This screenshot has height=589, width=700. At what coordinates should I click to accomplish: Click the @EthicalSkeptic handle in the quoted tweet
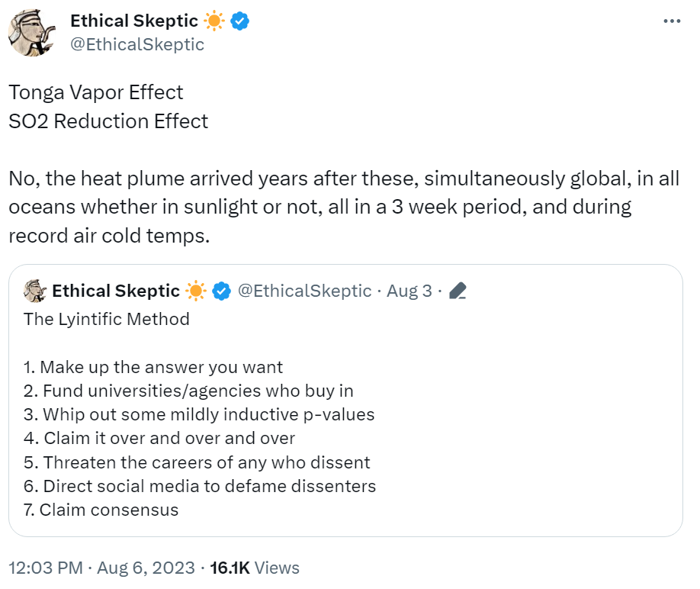click(x=304, y=291)
